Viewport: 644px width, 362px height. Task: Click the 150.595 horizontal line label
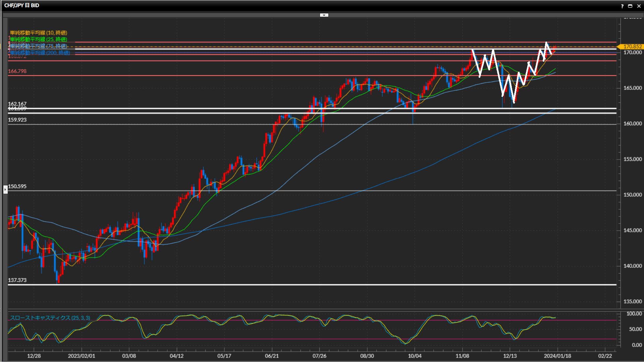pos(17,186)
